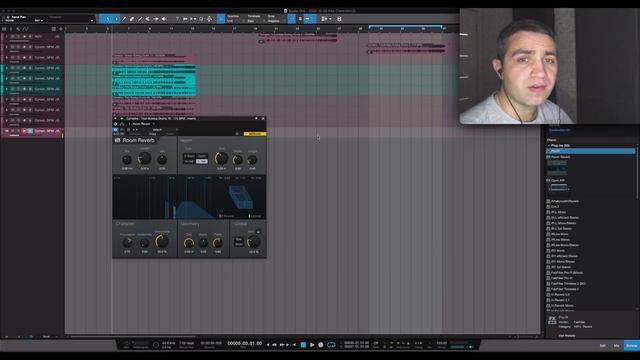Select the L.Hall room type
Screen dimensions: 640x360
[202, 161]
